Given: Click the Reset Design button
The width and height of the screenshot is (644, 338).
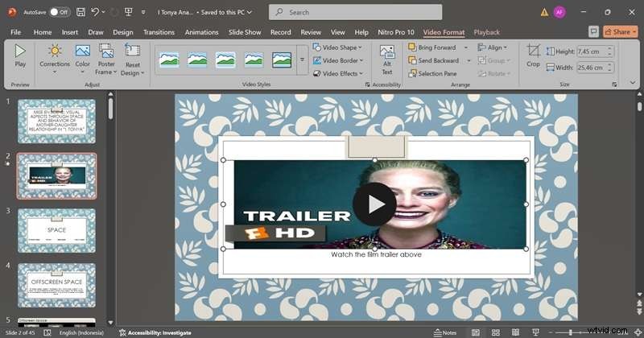Looking at the screenshot, I should pyautogui.click(x=132, y=59).
